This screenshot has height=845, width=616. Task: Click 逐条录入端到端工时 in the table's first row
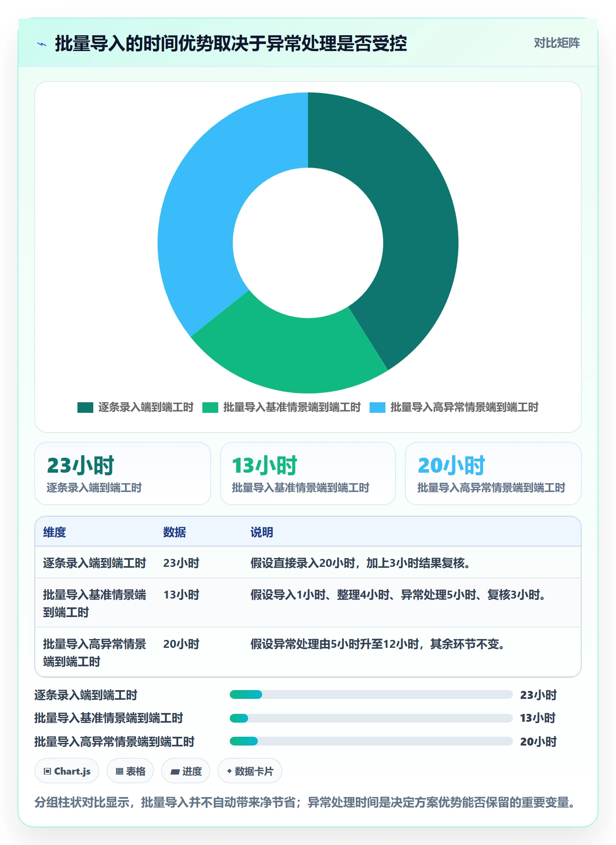[x=95, y=563]
